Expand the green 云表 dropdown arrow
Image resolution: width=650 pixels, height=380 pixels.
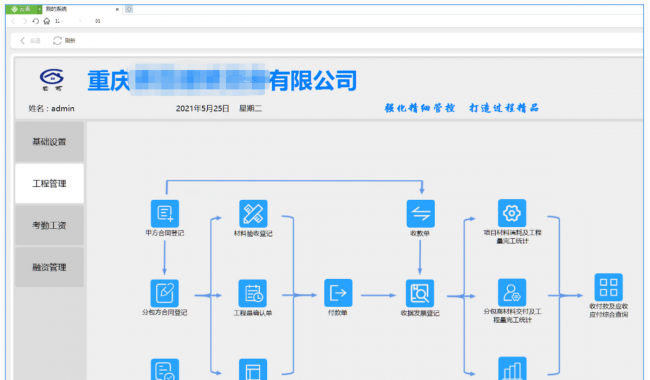39,9
